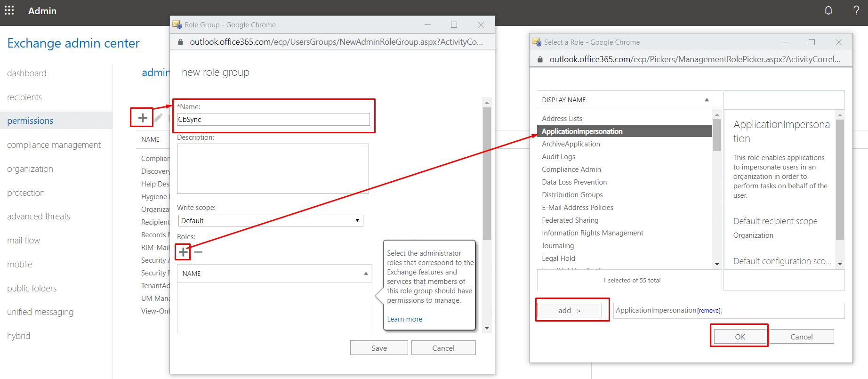Viewport: 868px width, 379px height.
Task: Click the Select a Role window title icon
Action: pyautogui.click(x=537, y=42)
